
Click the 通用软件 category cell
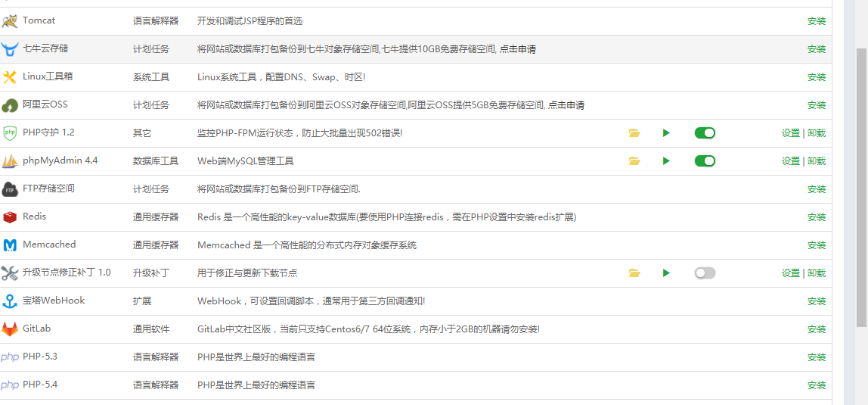[x=151, y=329]
